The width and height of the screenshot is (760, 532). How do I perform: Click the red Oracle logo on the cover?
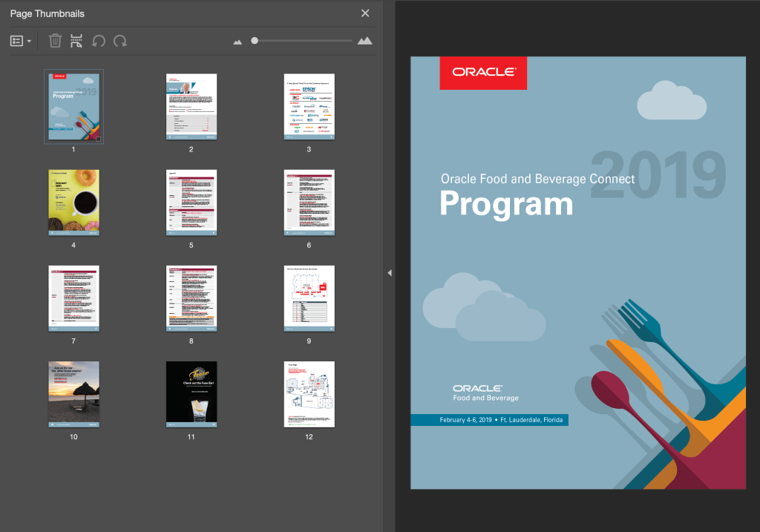483,73
